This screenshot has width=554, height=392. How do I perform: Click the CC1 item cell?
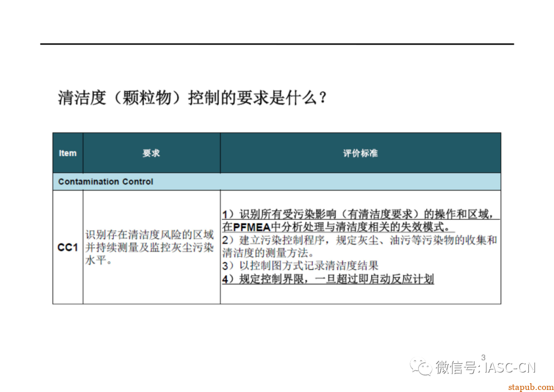coord(67,248)
